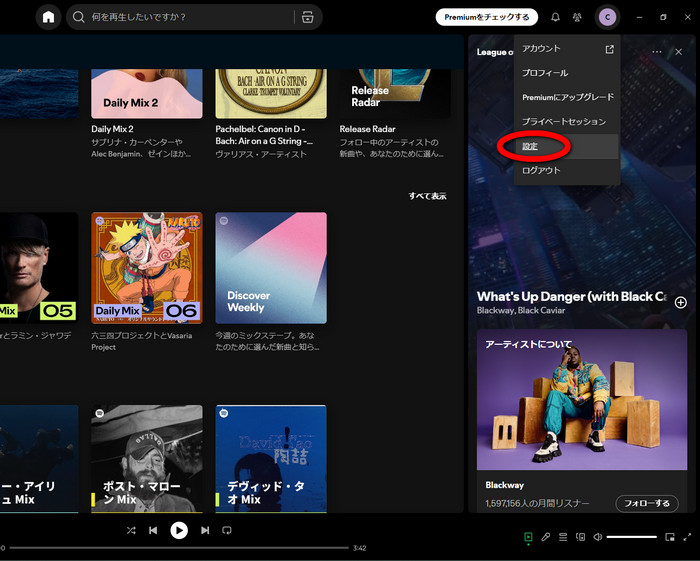Click the 3:42 track duration
Screen dimensions: 700x561
point(359,548)
